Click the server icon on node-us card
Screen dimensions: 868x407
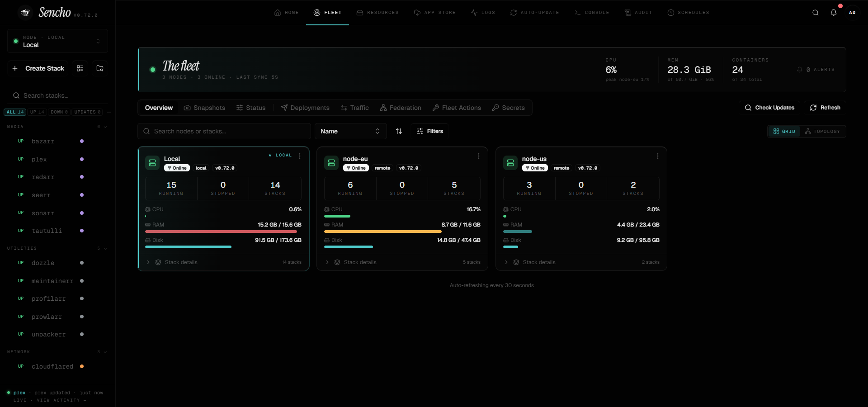pyautogui.click(x=510, y=163)
